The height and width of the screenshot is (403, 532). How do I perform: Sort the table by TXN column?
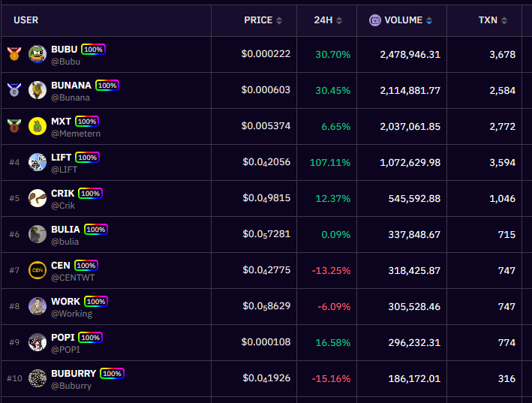click(x=492, y=20)
